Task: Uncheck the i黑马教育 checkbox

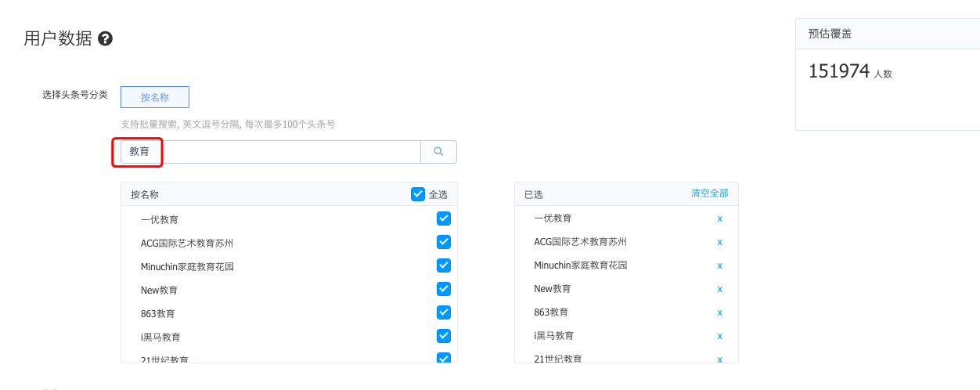Action: tap(444, 336)
